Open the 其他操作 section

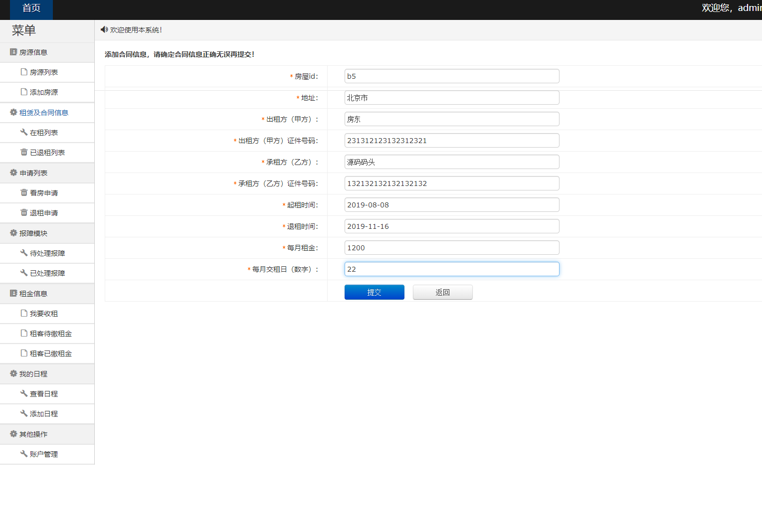tap(33, 434)
